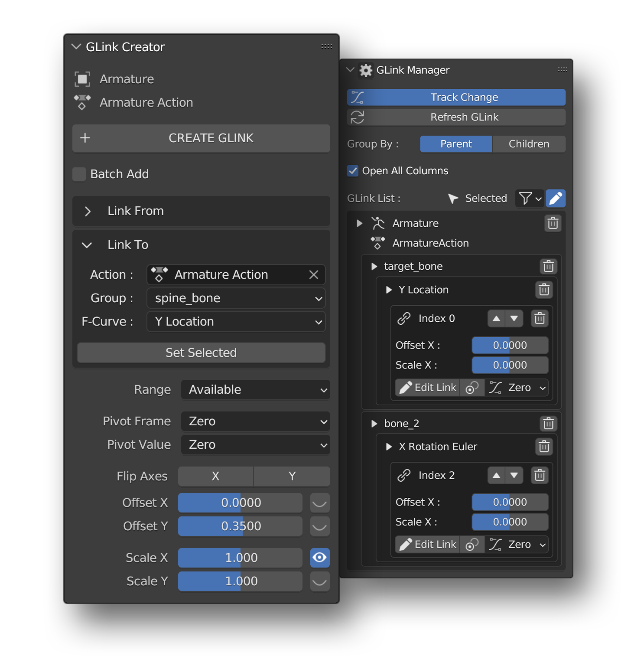Move Index 2 link down
Screen dimensions: 644x656
pos(514,476)
